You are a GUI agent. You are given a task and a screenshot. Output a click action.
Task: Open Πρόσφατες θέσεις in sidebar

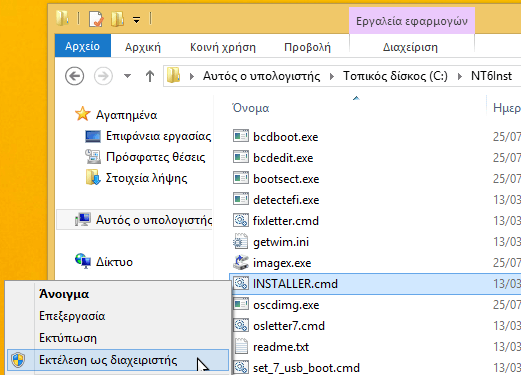coord(155,157)
